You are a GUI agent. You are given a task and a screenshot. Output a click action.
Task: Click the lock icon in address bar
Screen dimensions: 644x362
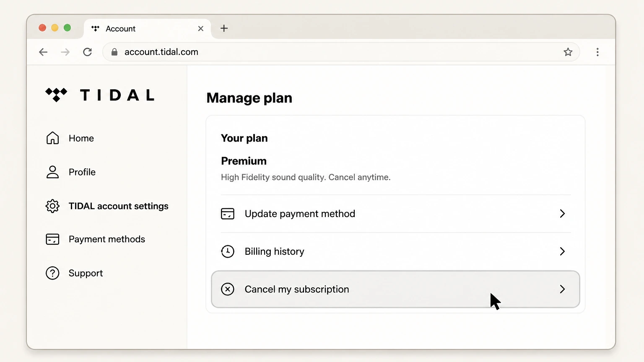[x=114, y=52]
